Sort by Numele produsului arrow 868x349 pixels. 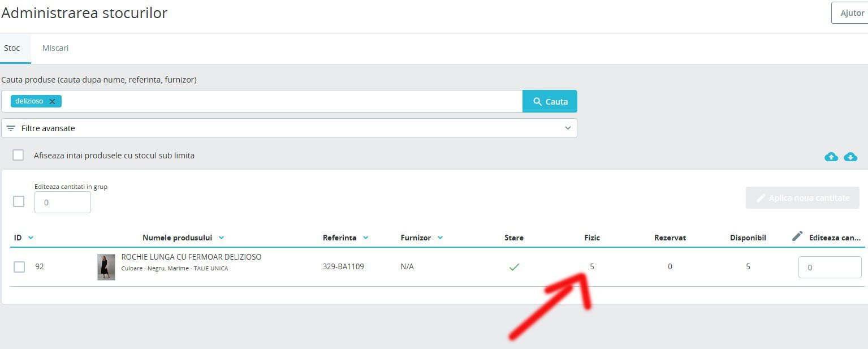tap(221, 238)
